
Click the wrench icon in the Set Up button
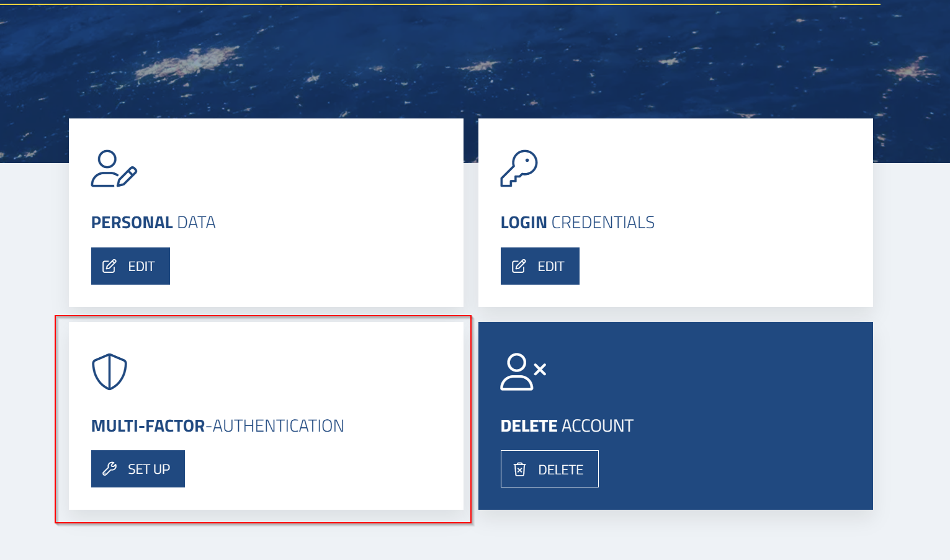[110, 469]
